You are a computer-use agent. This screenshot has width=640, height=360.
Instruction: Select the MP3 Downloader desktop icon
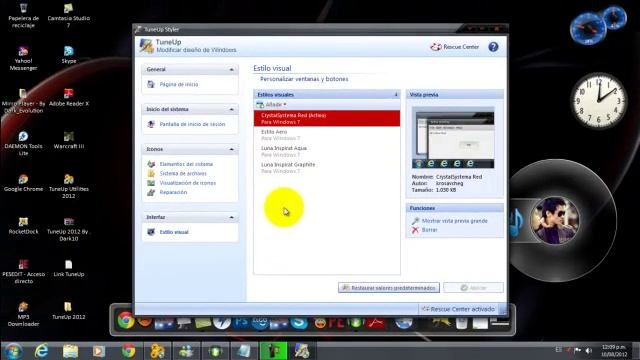click(x=23, y=314)
